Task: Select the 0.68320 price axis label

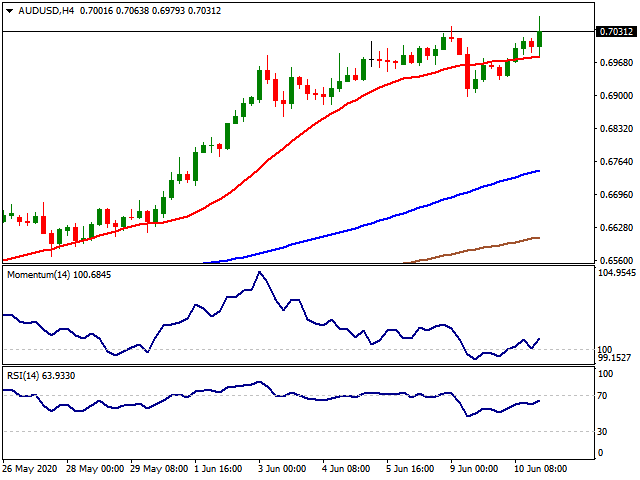Action: click(616, 129)
